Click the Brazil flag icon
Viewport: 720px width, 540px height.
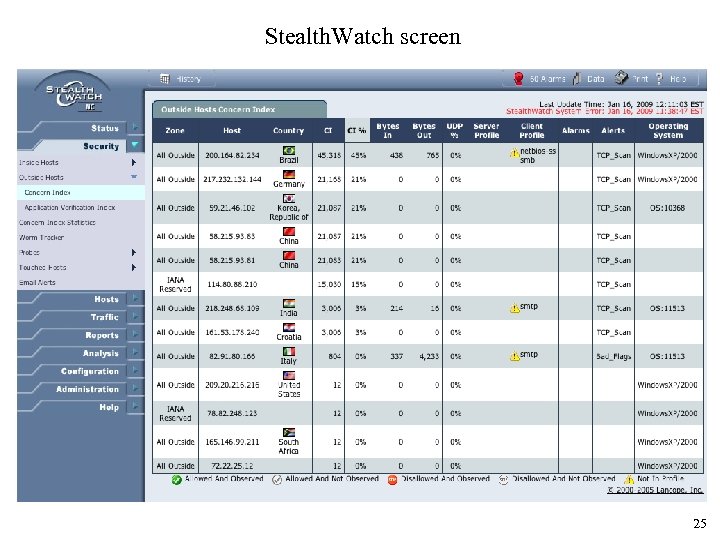pyautogui.click(x=289, y=151)
